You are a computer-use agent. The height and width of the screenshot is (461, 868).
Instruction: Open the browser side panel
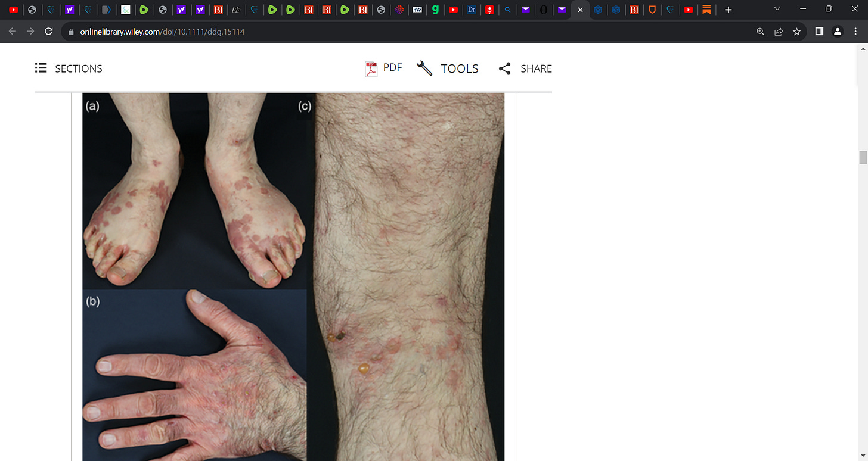click(x=820, y=32)
